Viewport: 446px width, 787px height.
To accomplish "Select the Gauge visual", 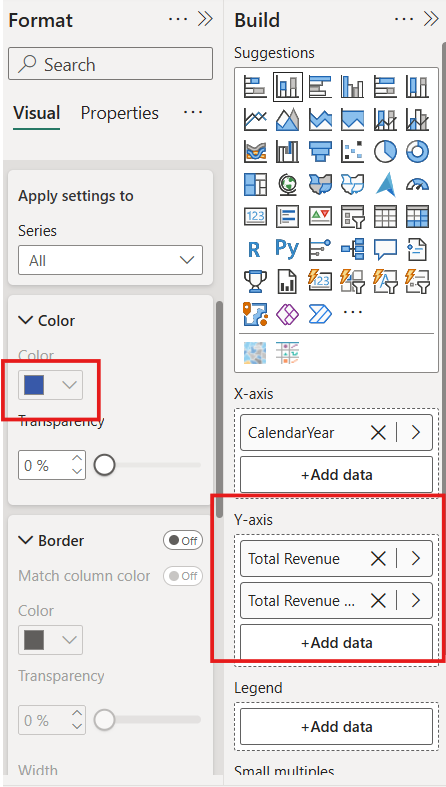I will (417, 184).
